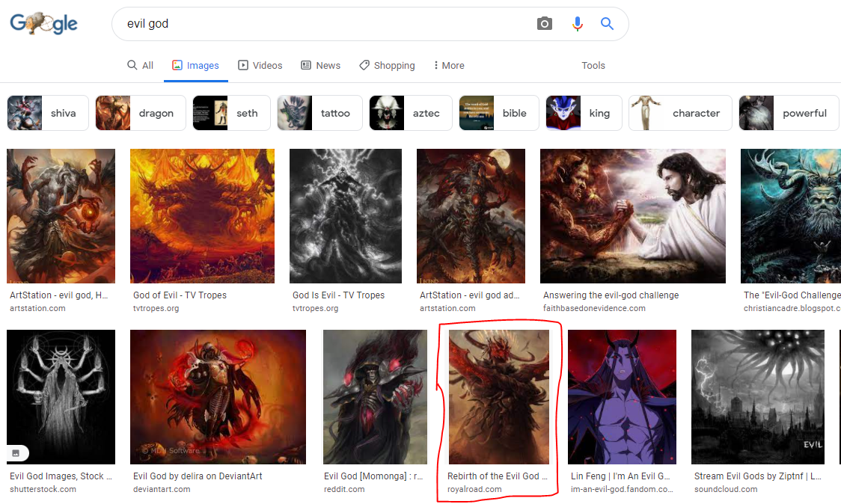This screenshot has height=504, width=841.
Task: Filter results by the tattoo chip
Action: pos(319,113)
